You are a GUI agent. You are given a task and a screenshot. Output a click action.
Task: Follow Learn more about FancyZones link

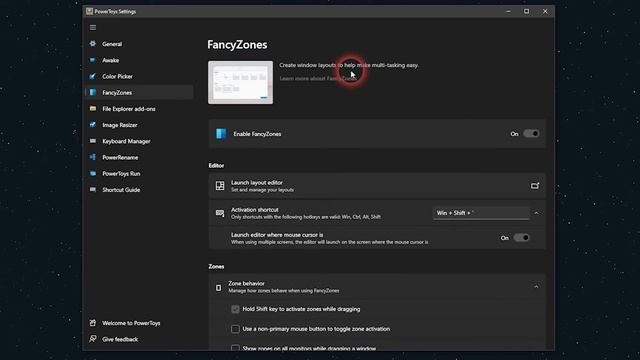[318, 78]
